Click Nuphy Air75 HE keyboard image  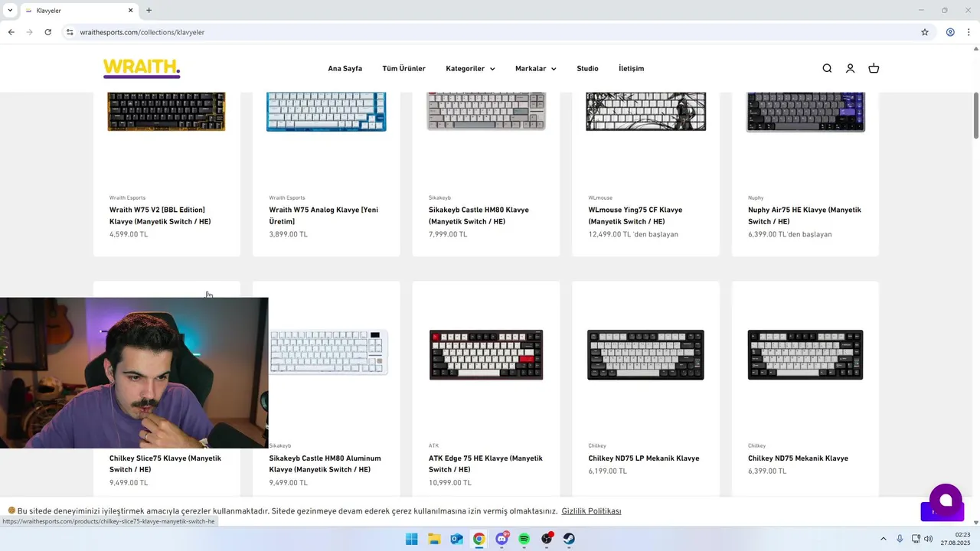click(805, 112)
